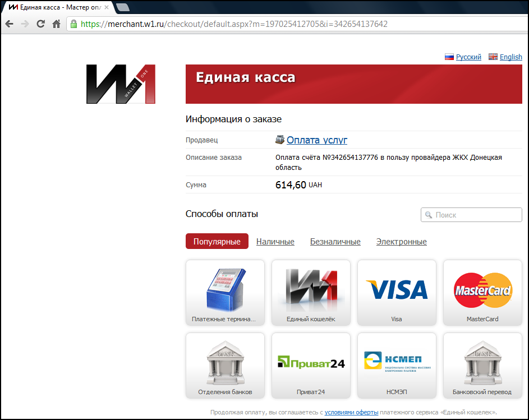Choose Платежные терминалы payment method
The height and width of the screenshot is (420, 529).
225,293
